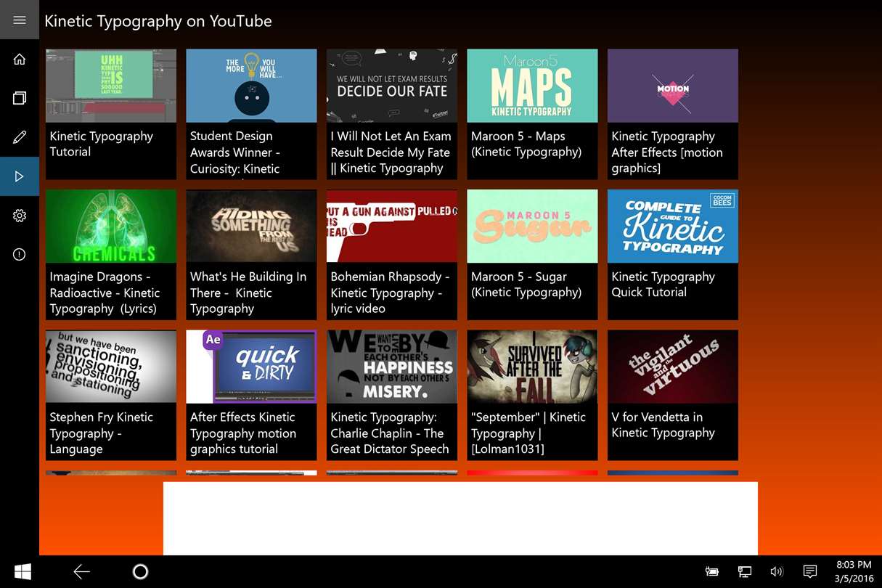The width and height of the screenshot is (882, 588).
Task: Click title 'Kinetic Typography Tutorial'
Action: pos(101,144)
